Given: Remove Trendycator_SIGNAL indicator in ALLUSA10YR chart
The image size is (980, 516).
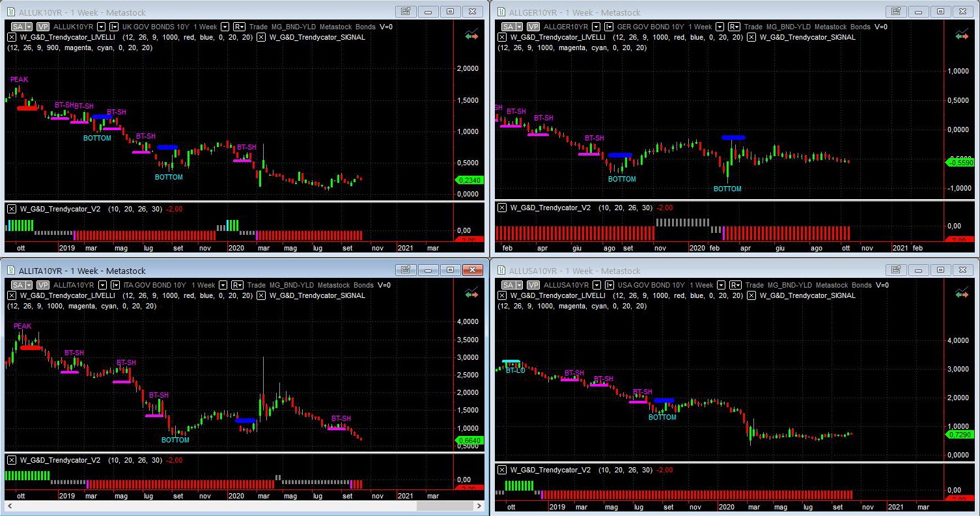Looking at the screenshot, I should (751, 295).
